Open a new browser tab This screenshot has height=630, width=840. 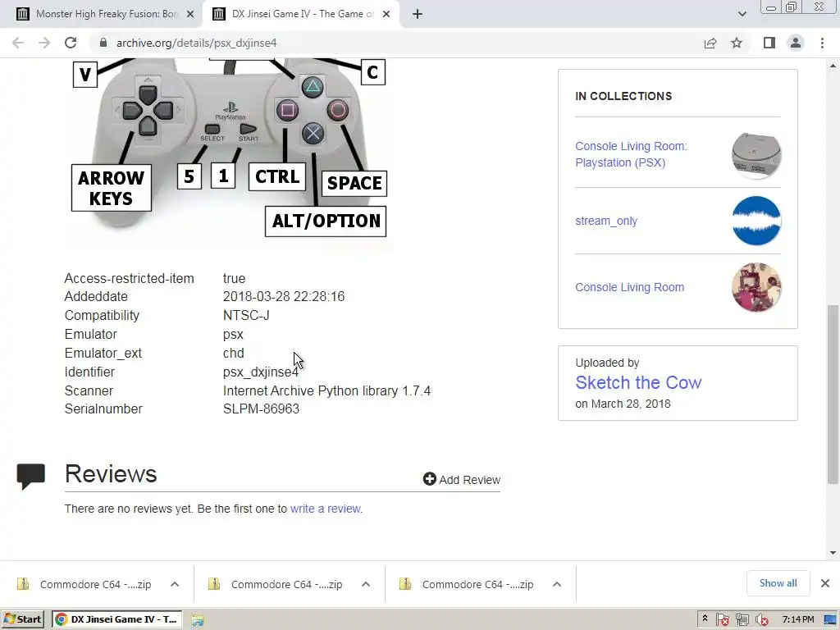coord(418,15)
